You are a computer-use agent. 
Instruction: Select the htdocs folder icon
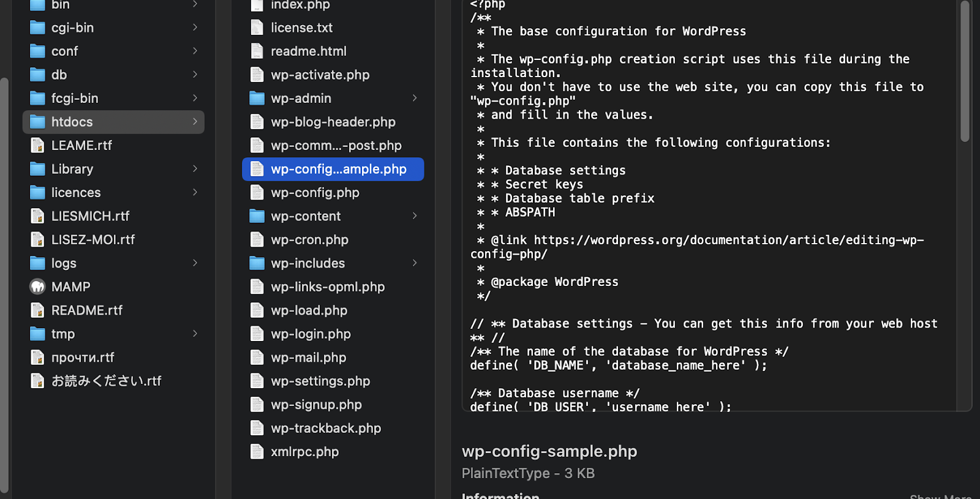[37, 122]
